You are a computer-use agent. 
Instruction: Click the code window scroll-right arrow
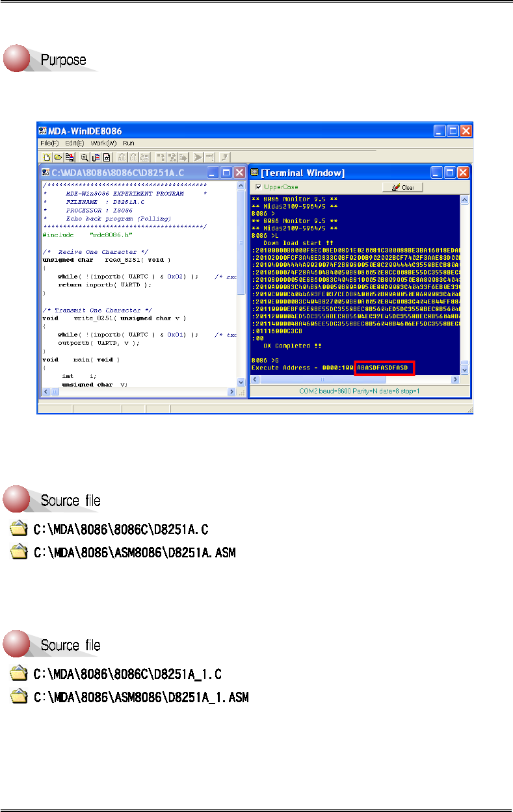[x=232, y=392]
